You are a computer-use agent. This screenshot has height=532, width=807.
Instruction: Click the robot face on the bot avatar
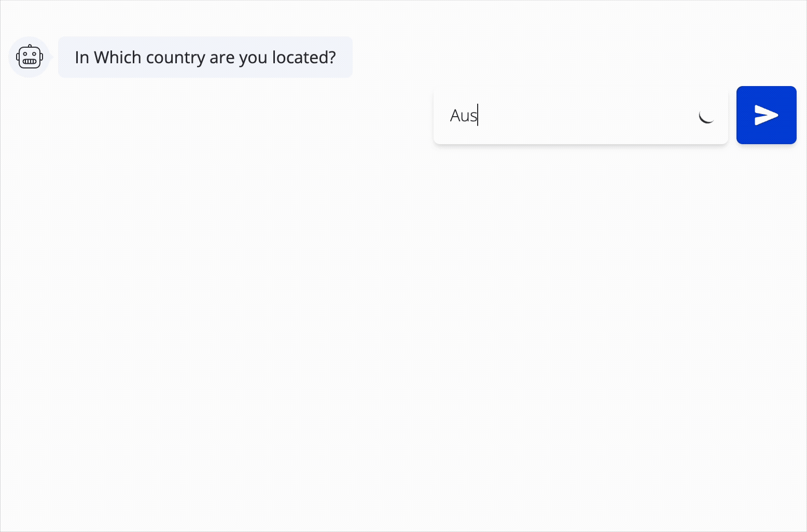[30, 58]
